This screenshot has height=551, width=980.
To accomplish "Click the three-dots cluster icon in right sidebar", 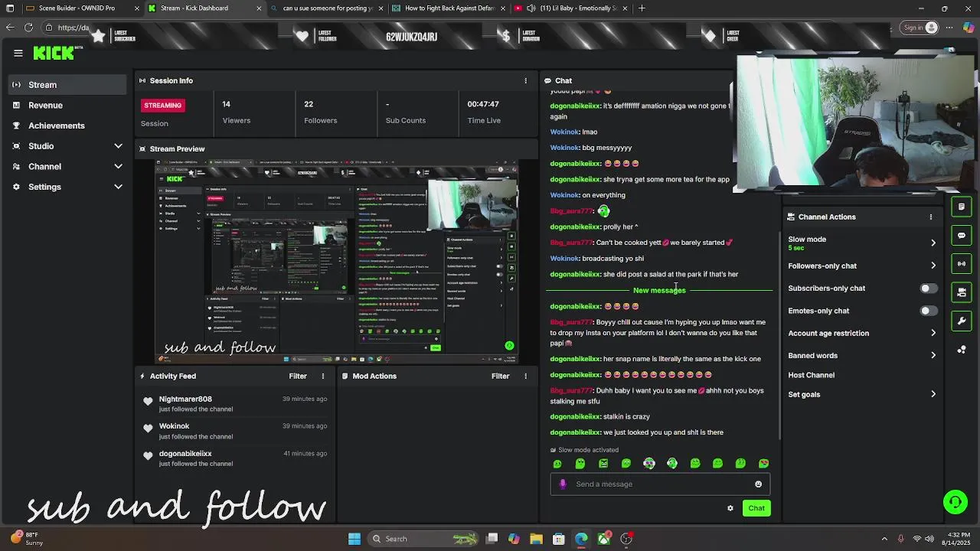I will [962, 349].
